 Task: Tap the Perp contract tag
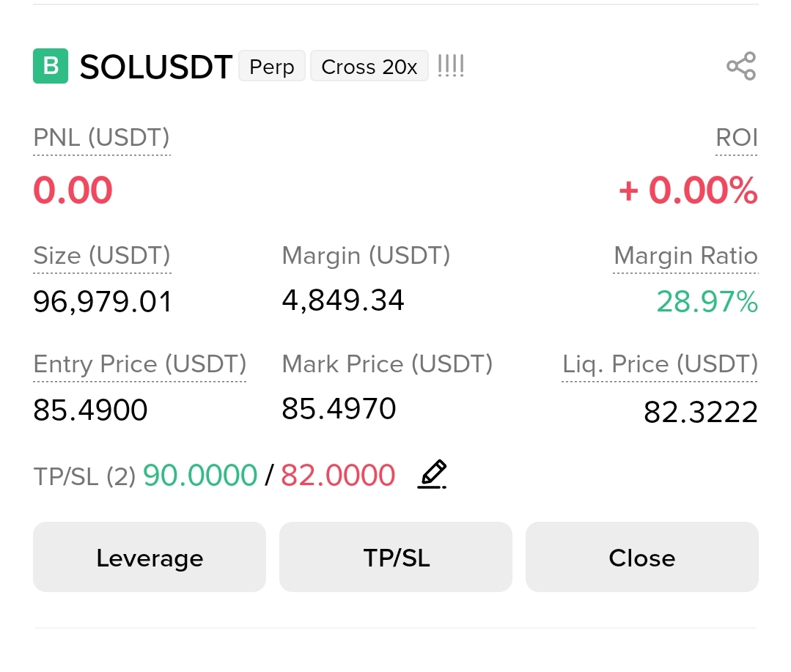272,66
